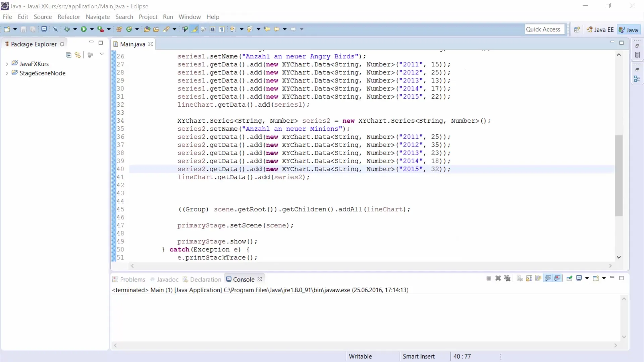Click Remove All Terminated Launches icon
644x362 pixels.
pos(507,278)
